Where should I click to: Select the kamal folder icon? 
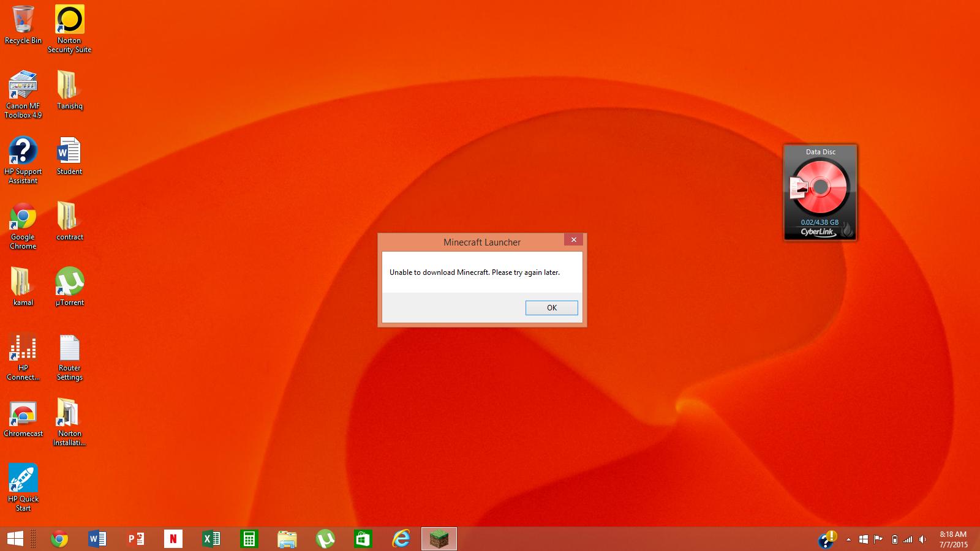(x=23, y=287)
